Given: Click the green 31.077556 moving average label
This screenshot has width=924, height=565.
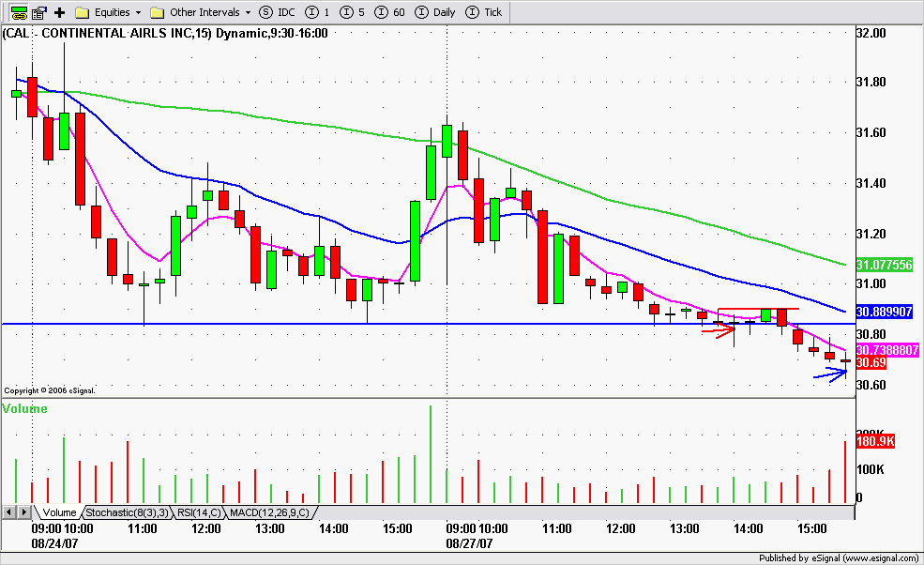Looking at the screenshot, I should tap(885, 265).
